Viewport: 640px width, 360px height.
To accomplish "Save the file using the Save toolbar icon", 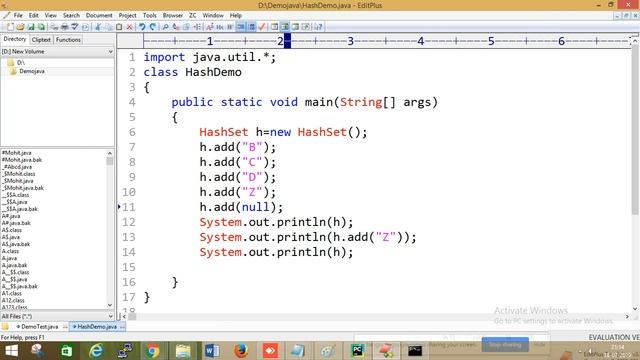I will click(x=31, y=27).
